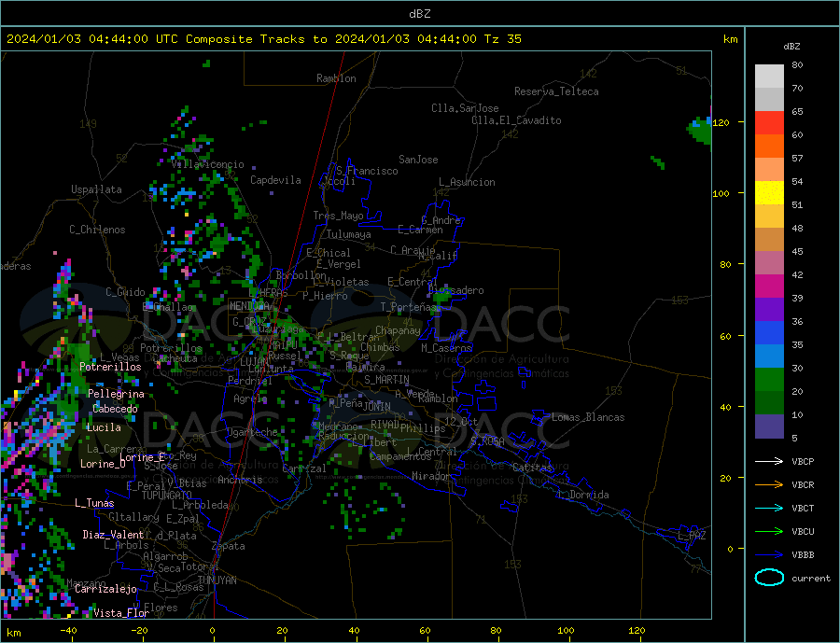840x643 pixels.
Task: Click the Capdevila map label
Action: click(275, 180)
